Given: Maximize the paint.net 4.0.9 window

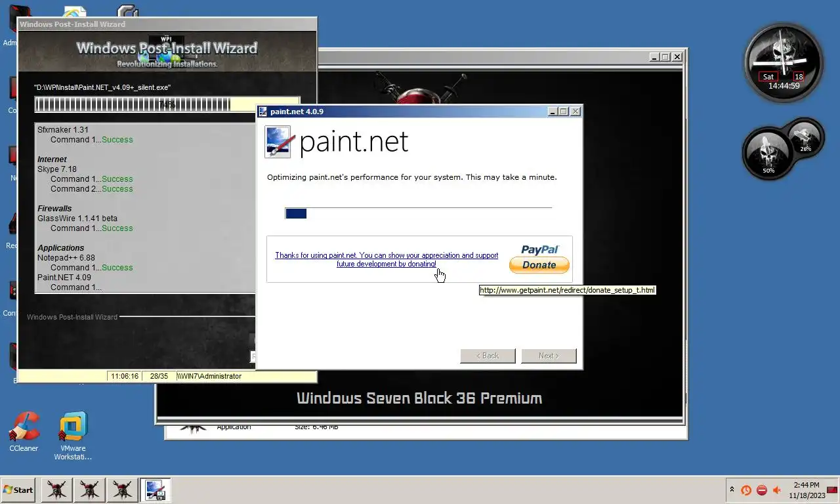Looking at the screenshot, I should pos(564,112).
